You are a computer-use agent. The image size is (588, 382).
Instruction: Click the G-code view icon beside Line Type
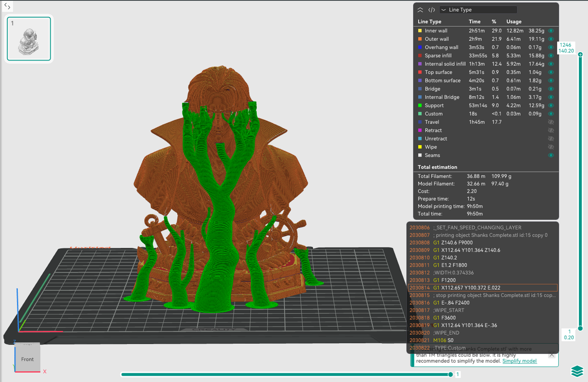[432, 10]
